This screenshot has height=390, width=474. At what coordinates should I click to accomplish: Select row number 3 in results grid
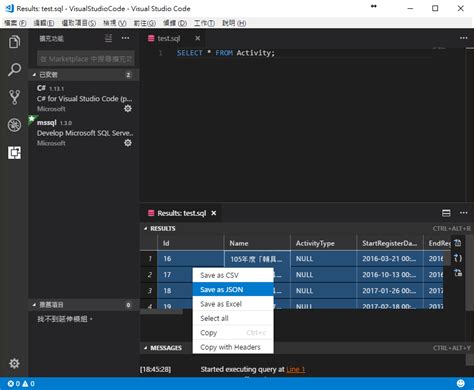[x=149, y=291]
